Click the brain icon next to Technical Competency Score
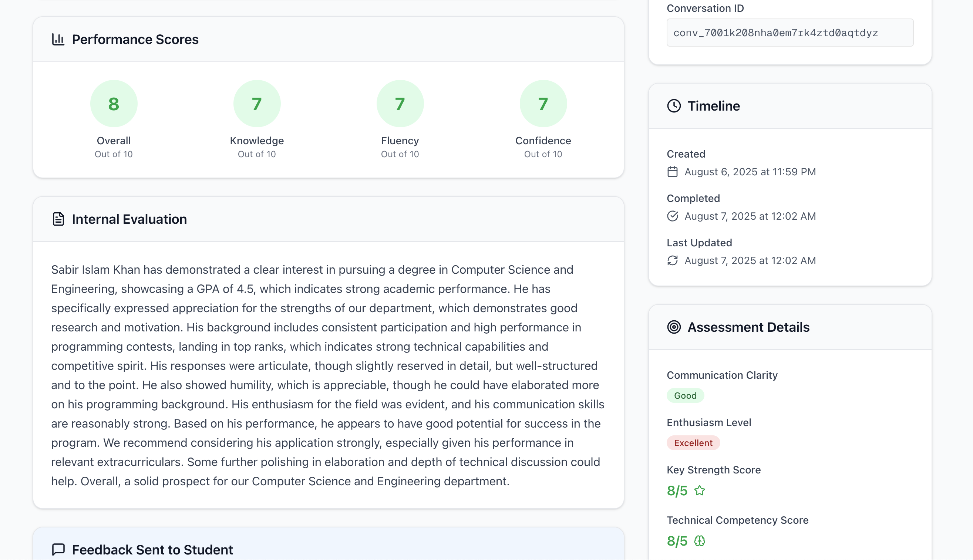 coord(700,541)
